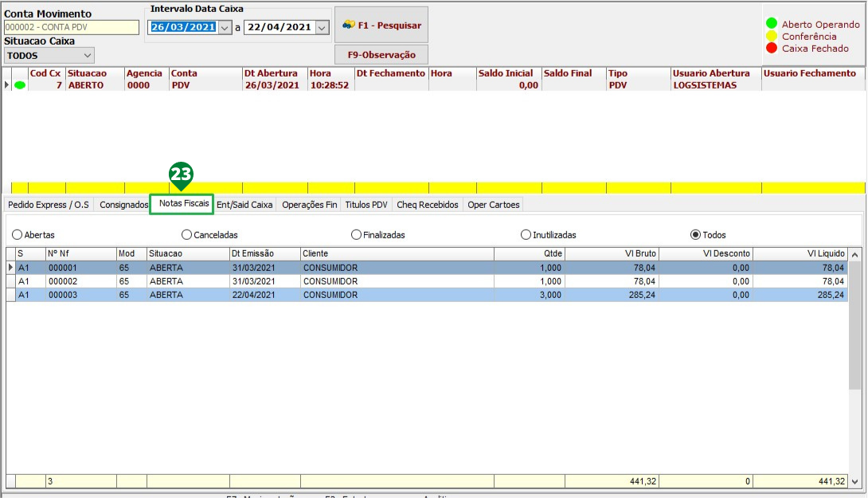
Task: Click the row indicator arrow of nota 000001
Action: (x=10, y=268)
